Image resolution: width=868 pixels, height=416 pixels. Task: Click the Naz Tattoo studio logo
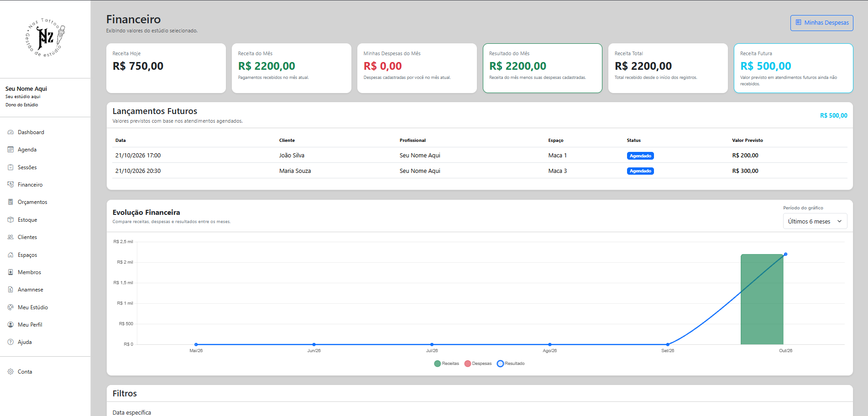[45, 38]
